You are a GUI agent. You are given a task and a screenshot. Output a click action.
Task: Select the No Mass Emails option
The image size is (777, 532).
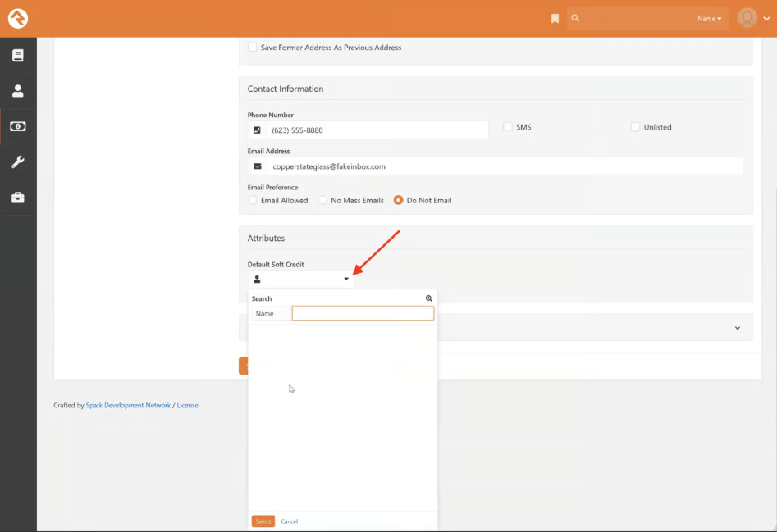[x=322, y=200]
